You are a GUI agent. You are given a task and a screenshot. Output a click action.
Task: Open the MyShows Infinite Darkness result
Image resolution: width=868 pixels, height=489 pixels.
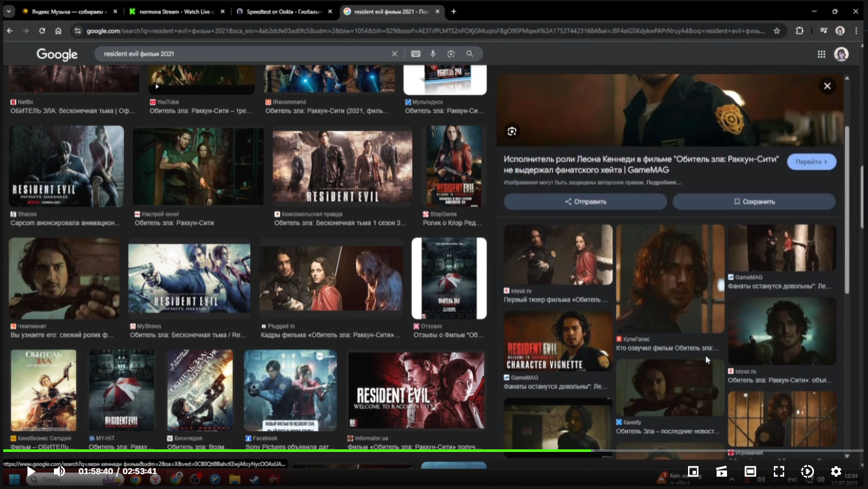pos(189,278)
